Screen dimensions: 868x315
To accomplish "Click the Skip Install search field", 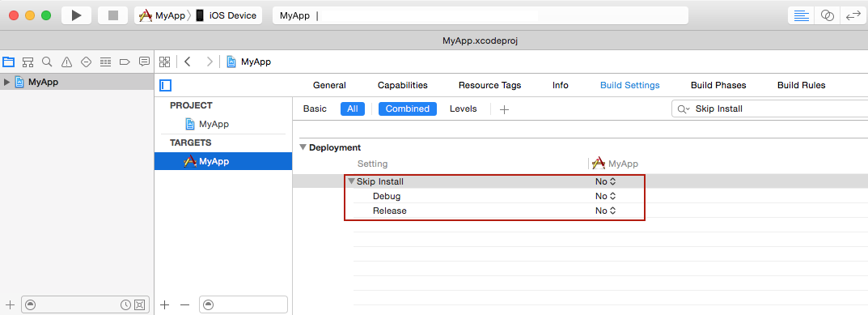I will click(x=769, y=109).
